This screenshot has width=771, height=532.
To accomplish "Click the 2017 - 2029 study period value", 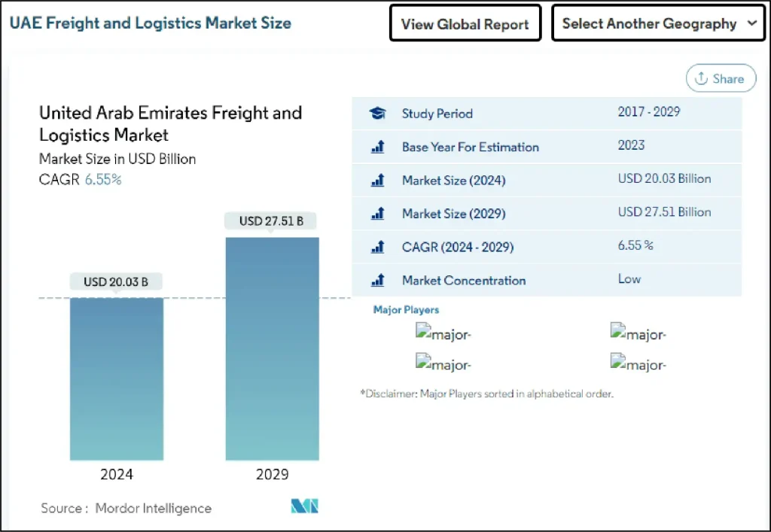I will [x=648, y=112].
